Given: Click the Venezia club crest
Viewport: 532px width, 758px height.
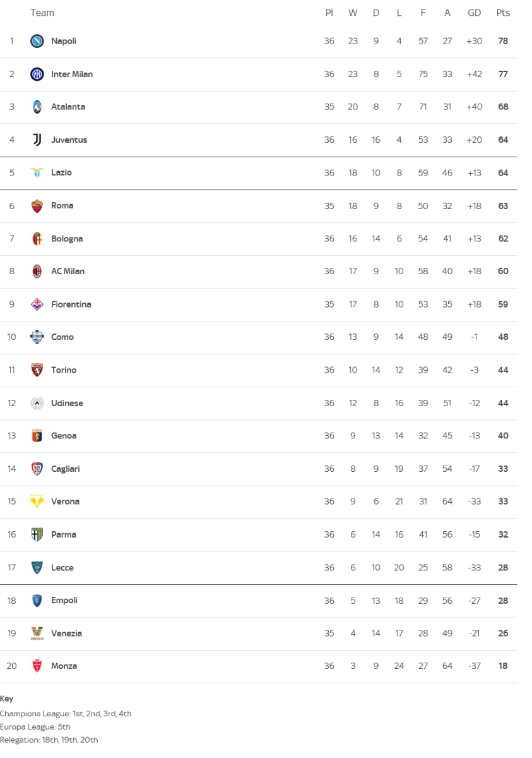Looking at the screenshot, I should pos(37,633).
